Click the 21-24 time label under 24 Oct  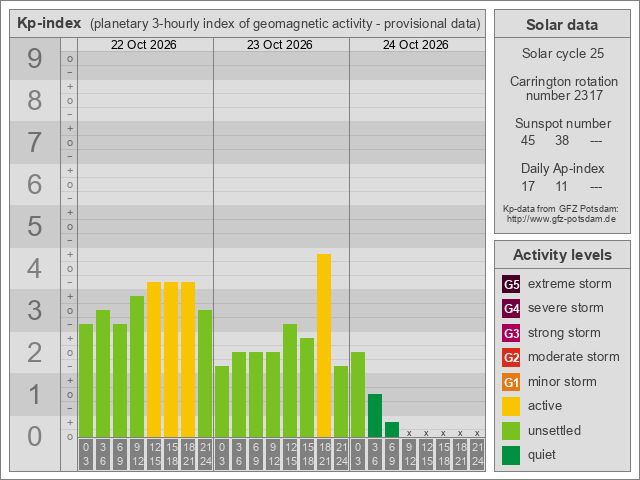477,454
